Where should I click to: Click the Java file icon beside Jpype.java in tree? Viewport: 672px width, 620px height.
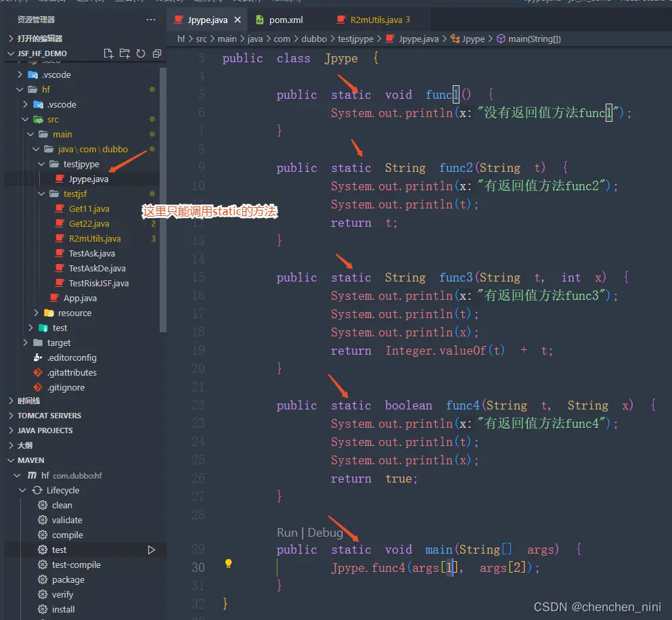click(x=60, y=179)
